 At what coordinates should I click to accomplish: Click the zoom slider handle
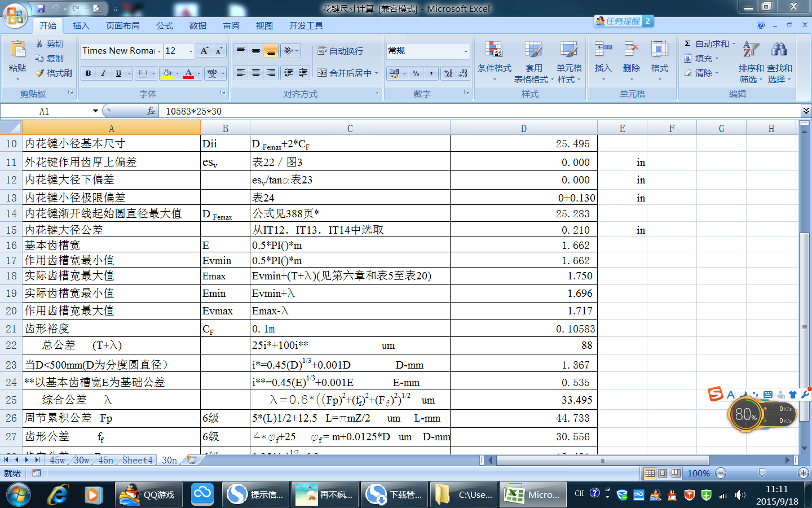(762, 473)
